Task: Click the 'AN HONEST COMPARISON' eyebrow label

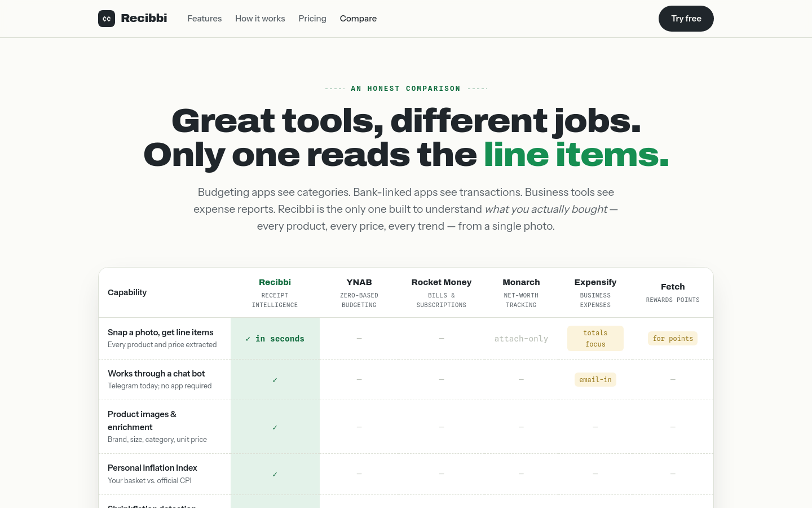Action: [x=405, y=89]
